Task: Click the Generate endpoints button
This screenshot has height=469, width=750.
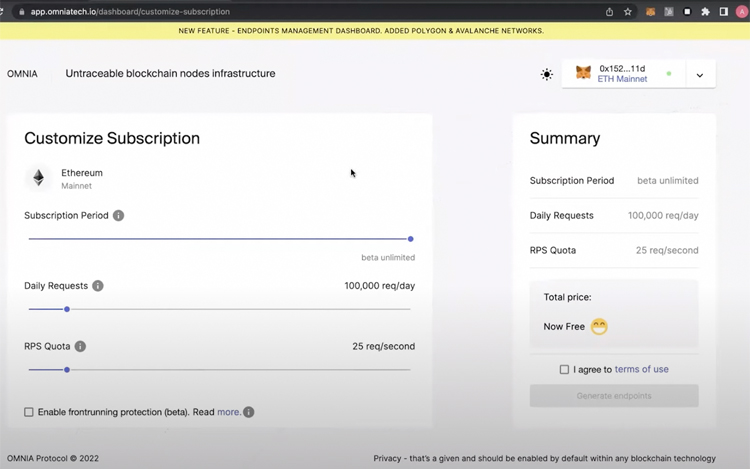Action: 614,396
